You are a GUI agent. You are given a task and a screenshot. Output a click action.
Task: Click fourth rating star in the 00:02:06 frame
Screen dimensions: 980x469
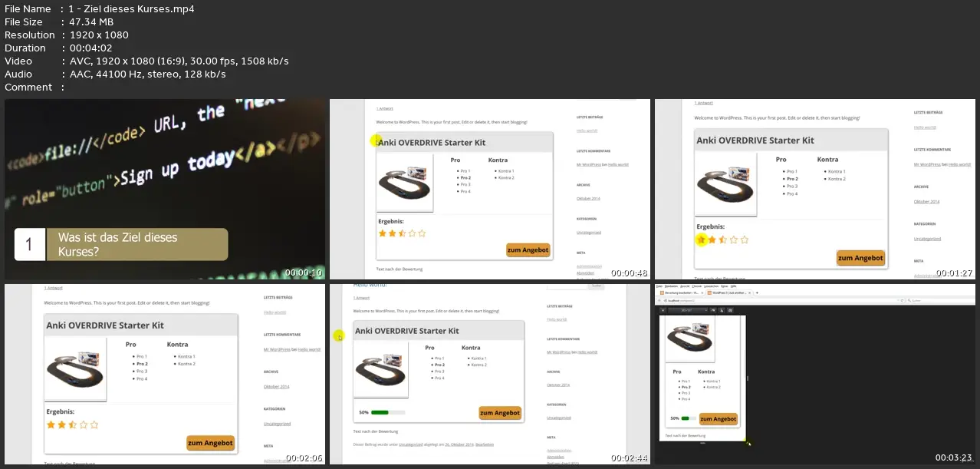click(x=84, y=424)
